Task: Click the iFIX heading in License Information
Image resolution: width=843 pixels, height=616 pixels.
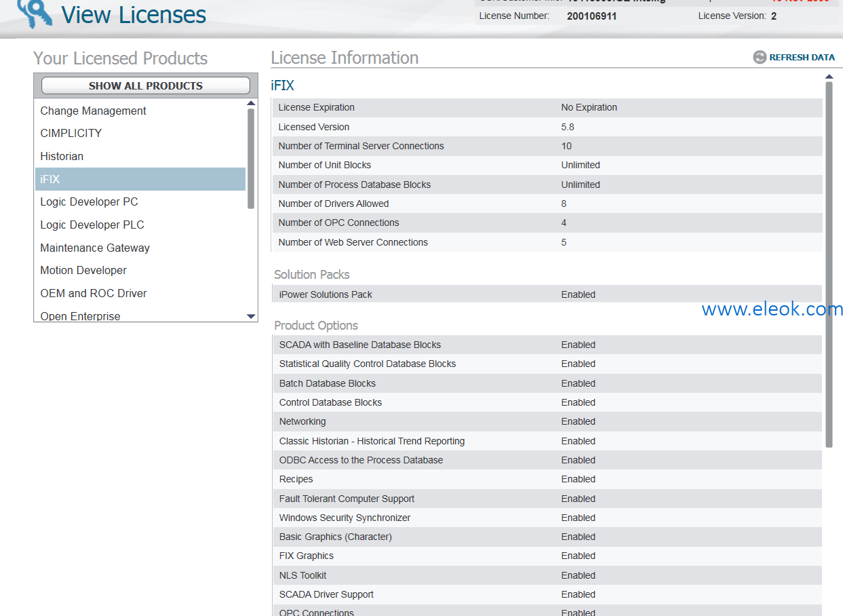Action: [x=282, y=85]
